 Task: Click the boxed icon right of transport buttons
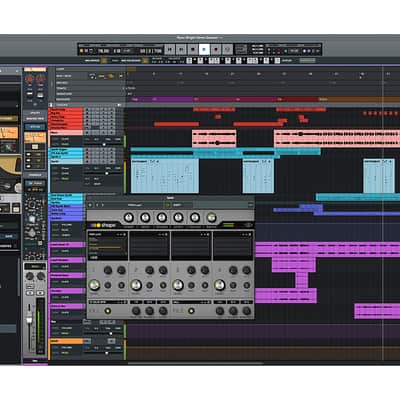tap(241, 50)
